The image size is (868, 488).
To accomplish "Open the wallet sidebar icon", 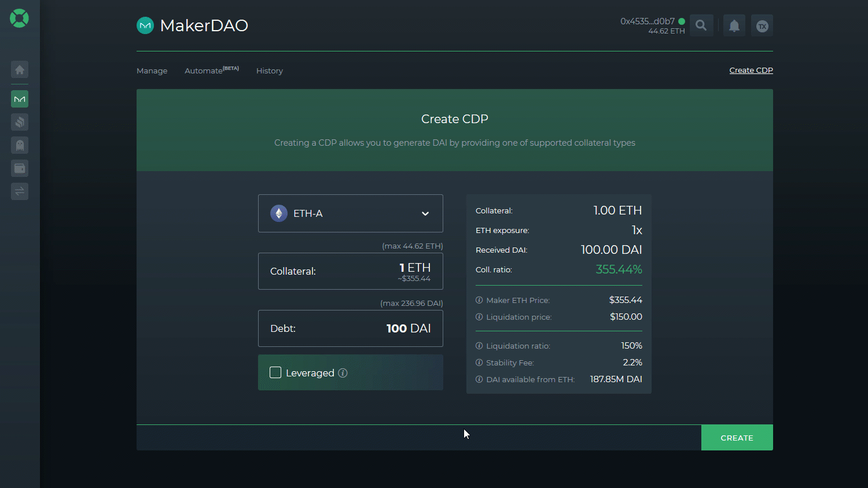I will coord(20,168).
